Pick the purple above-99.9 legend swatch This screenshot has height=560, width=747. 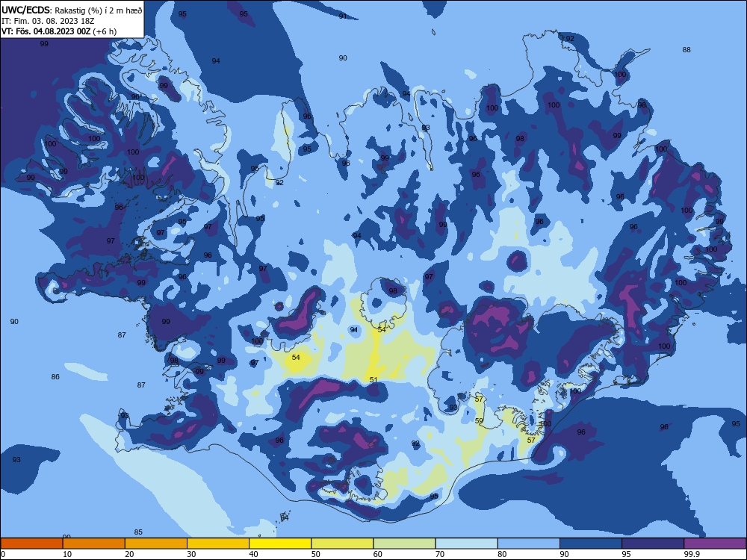point(715,544)
